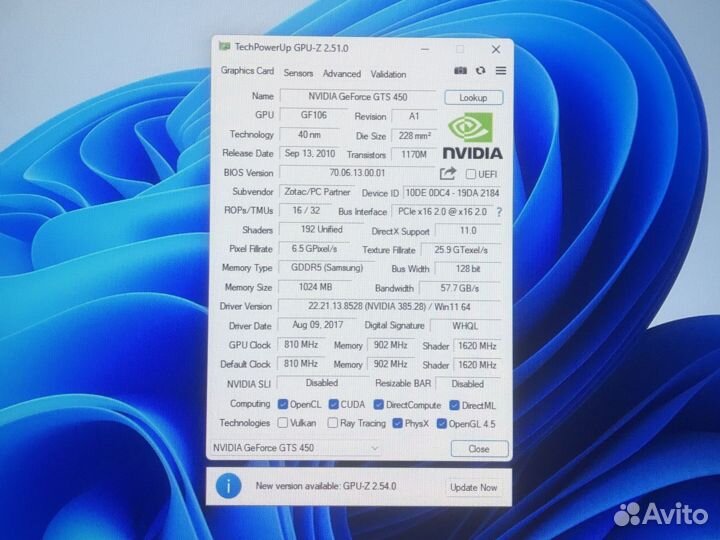The width and height of the screenshot is (720, 540).
Task: Toggle the UEFI checkbox
Action: click(471, 174)
